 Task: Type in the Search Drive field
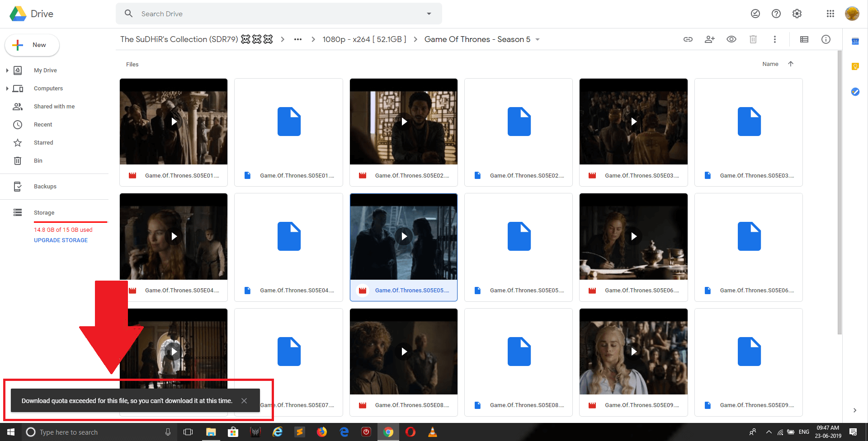pos(279,14)
